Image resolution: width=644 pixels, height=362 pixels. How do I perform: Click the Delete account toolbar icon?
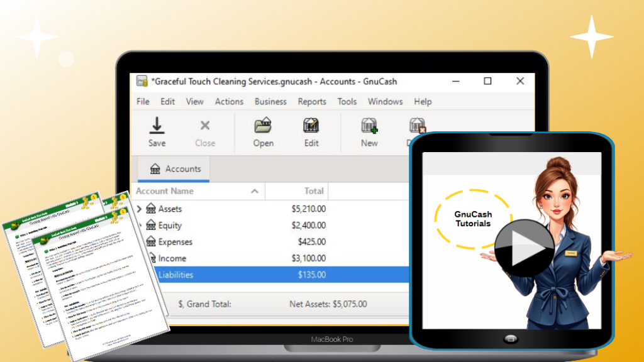tap(418, 125)
